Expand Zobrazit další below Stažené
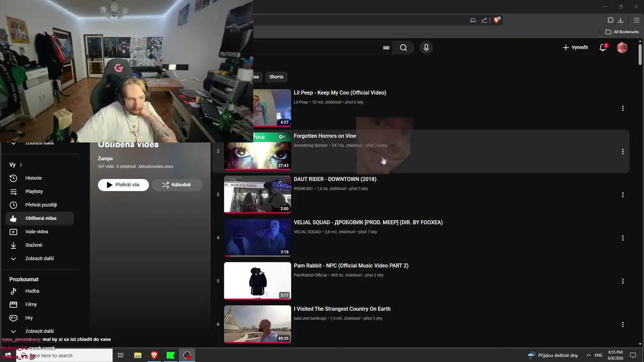Viewport: 644px width, 362px height. click(x=40, y=258)
